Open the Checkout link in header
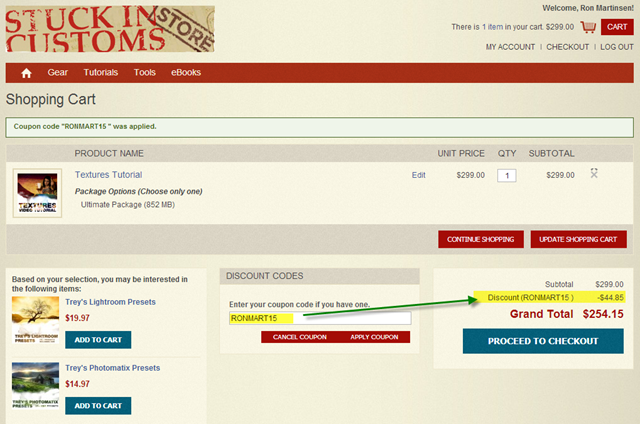The height and width of the screenshot is (424, 640). 568,47
